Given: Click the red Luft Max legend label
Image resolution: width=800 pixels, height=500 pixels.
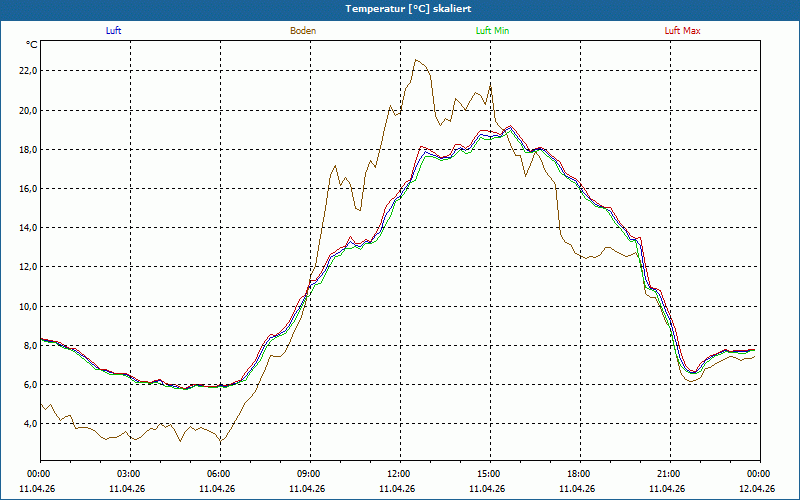Looking at the screenshot, I should 682,31.
